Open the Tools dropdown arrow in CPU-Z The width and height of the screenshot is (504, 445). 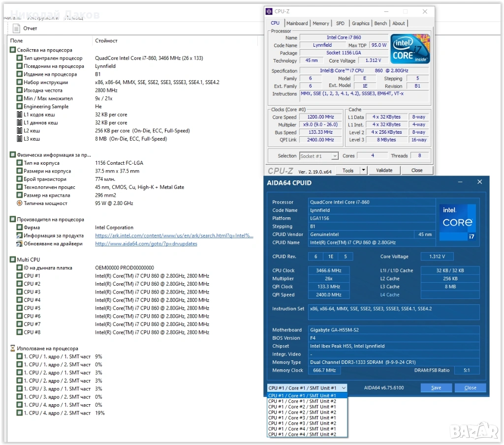pos(363,170)
